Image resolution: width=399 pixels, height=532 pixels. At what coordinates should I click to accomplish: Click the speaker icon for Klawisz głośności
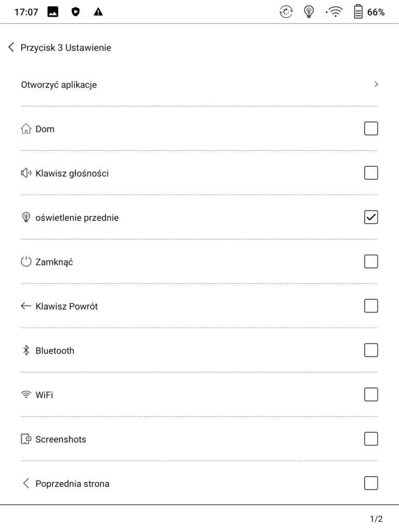tap(26, 173)
